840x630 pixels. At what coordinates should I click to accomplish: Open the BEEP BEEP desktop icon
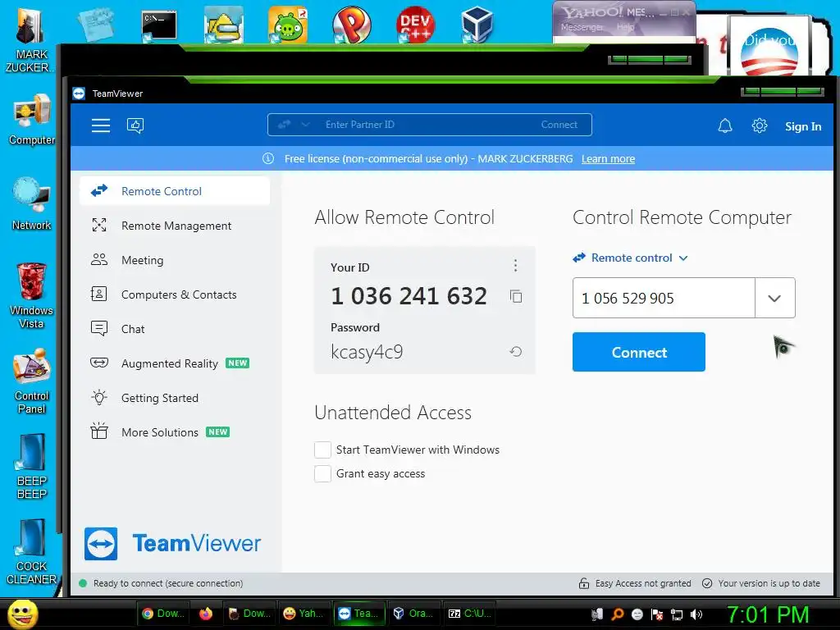32,467
